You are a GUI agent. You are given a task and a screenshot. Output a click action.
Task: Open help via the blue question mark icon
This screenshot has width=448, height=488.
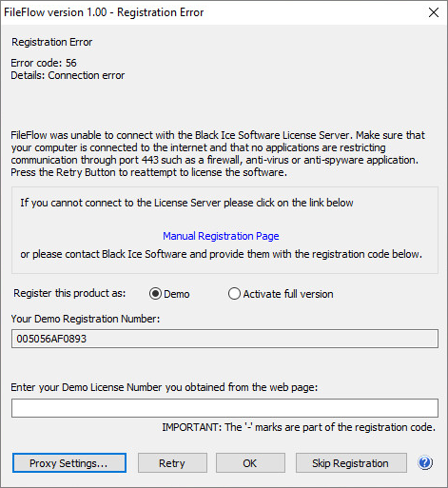[x=425, y=462]
